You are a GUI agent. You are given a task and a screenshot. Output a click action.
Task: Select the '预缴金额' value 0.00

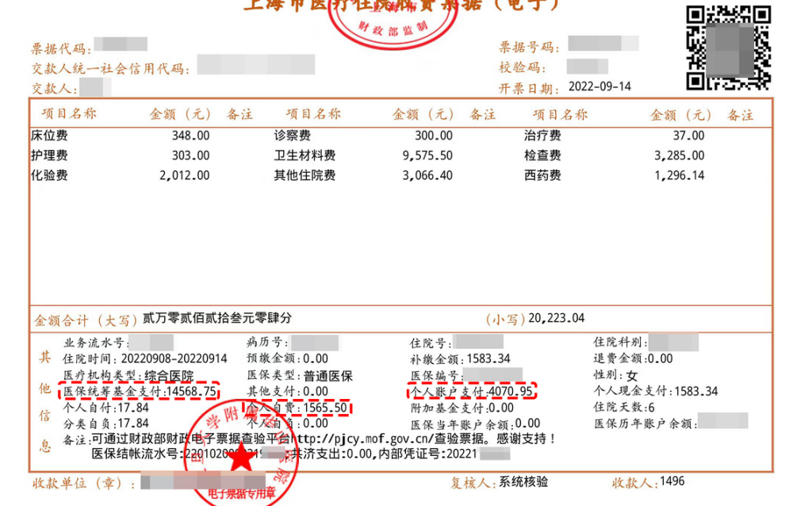pyautogui.click(x=316, y=359)
